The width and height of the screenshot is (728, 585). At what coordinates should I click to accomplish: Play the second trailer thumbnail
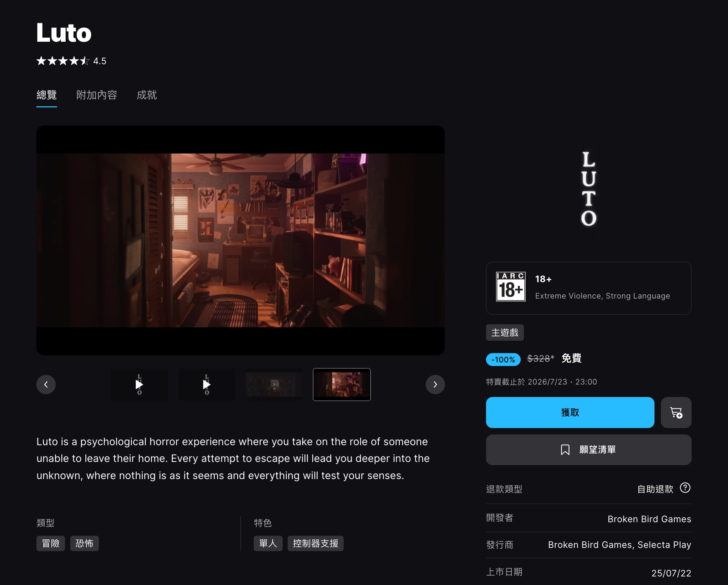(x=207, y=384)
